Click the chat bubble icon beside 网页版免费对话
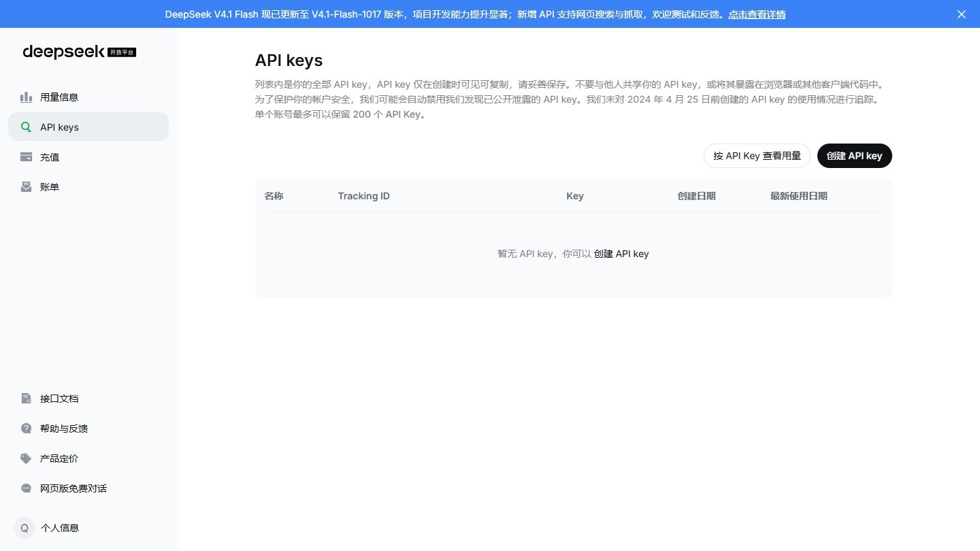This screenshot has height=551, width=980. pos(26,488)
